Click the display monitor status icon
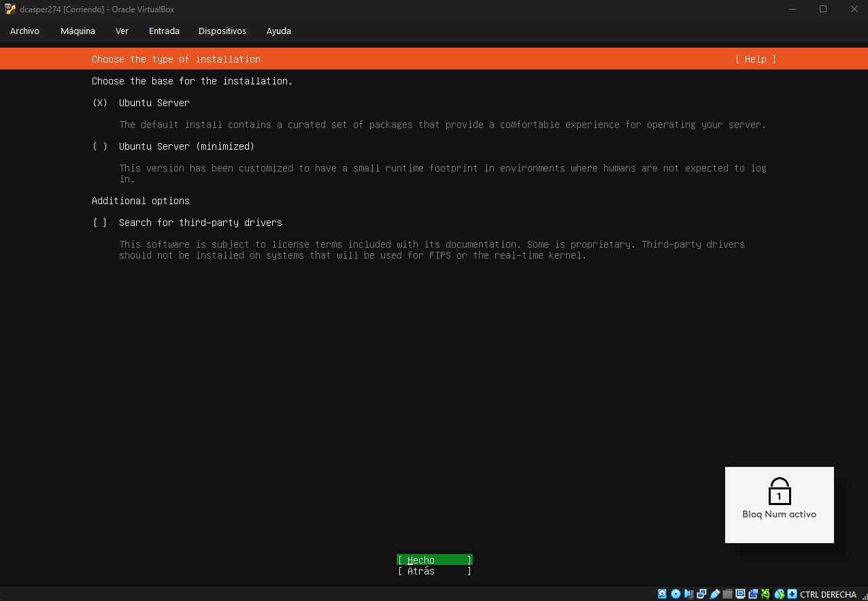The width and height of the screenshot is (868, 601). [740, 594]
